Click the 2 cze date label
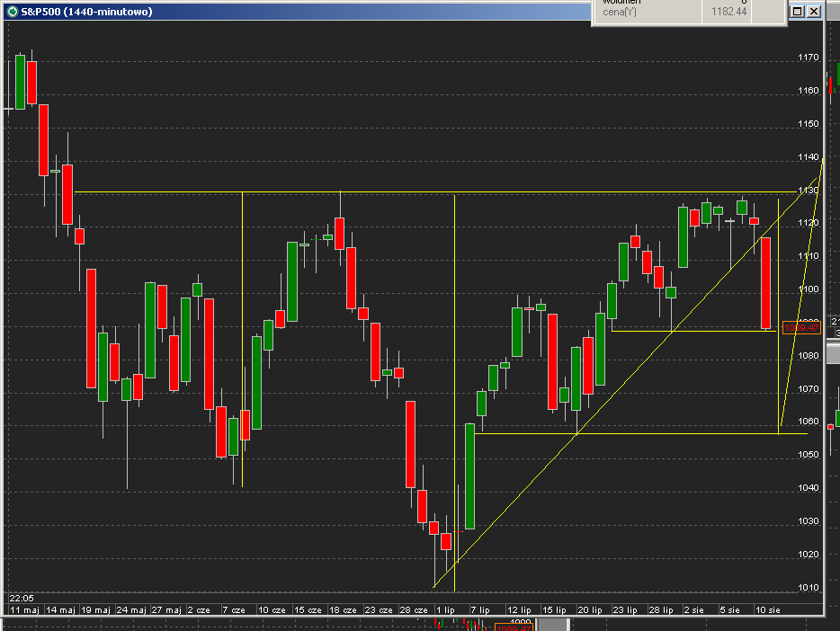Screen dimensions: 840x631 [199, 609]
